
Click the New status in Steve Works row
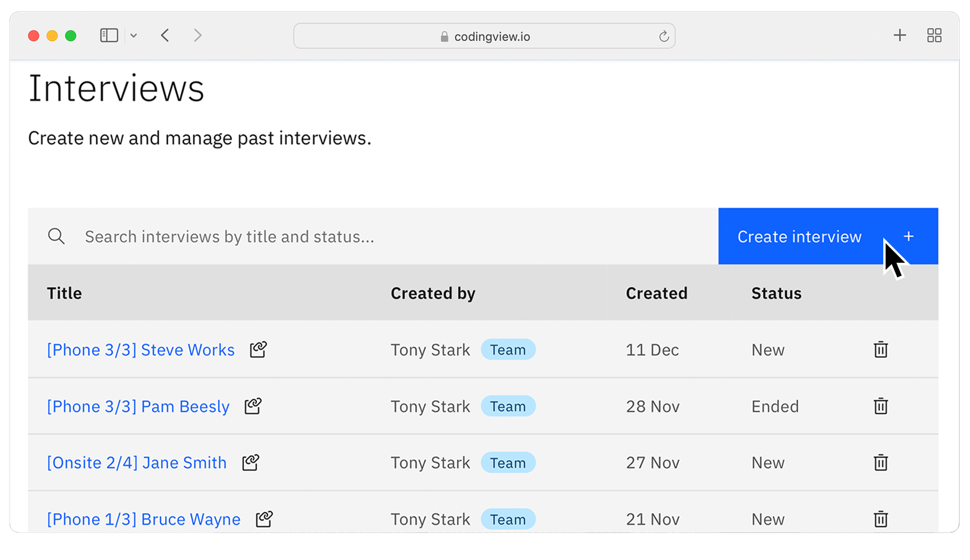click(768, 350)
